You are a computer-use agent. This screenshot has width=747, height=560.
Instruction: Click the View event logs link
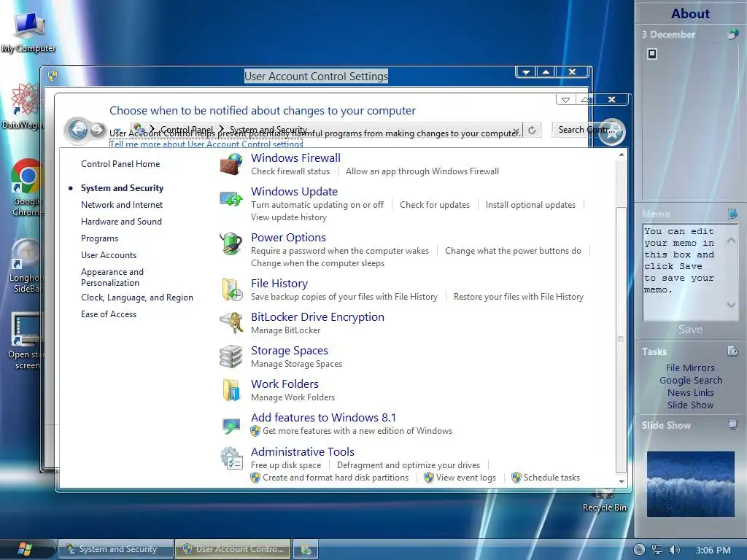466,478
